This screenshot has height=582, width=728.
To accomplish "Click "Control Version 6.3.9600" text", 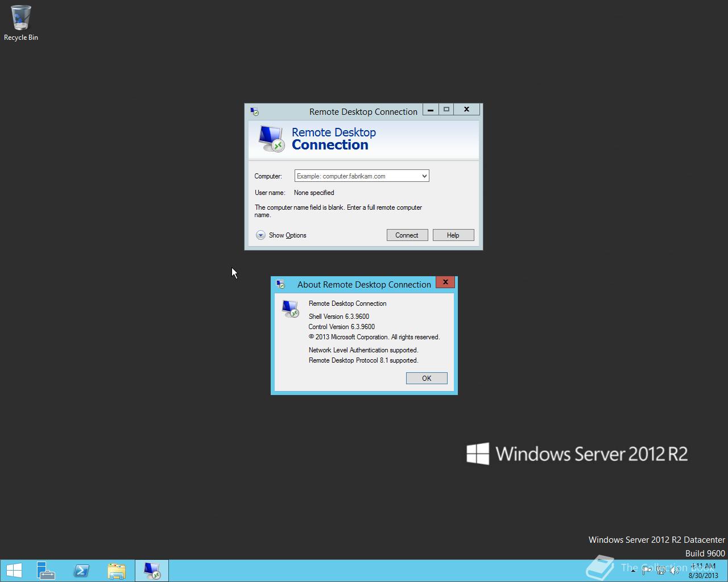I will (x=341, y=327).
